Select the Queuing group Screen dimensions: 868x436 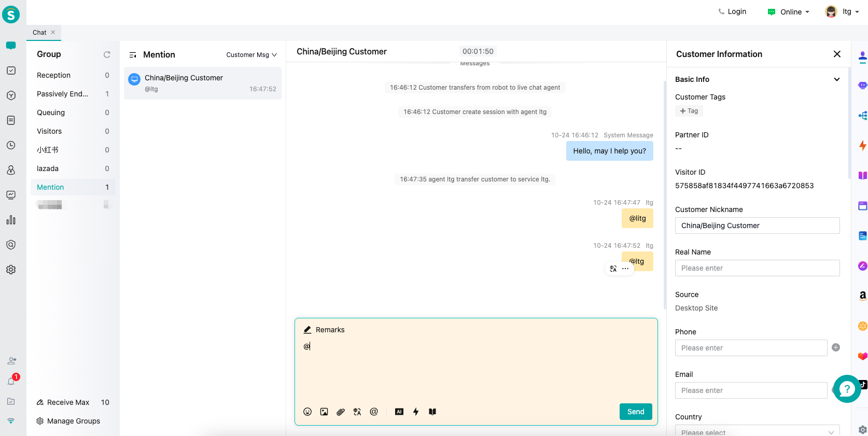tap(51, 112)
